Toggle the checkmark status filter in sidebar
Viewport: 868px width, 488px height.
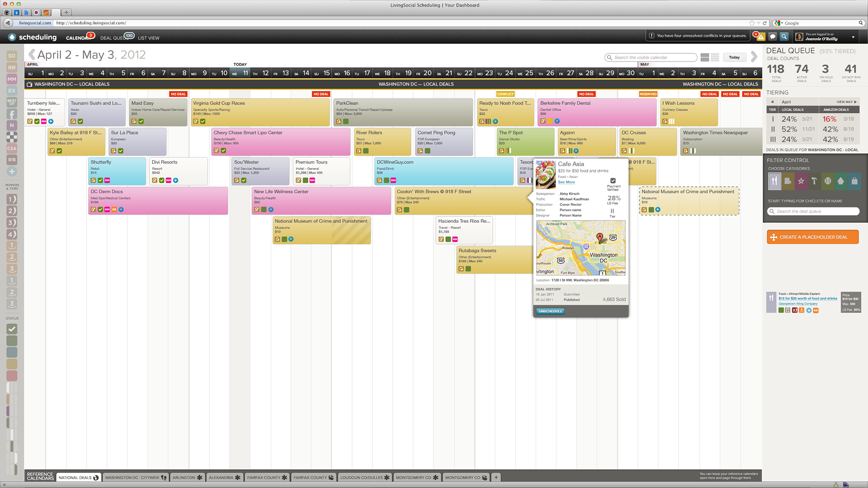pos(12,329)
